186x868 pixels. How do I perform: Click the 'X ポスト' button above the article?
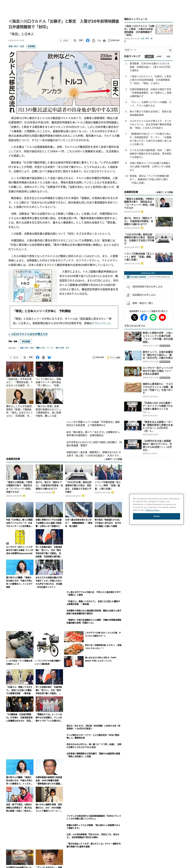(64, 41)
